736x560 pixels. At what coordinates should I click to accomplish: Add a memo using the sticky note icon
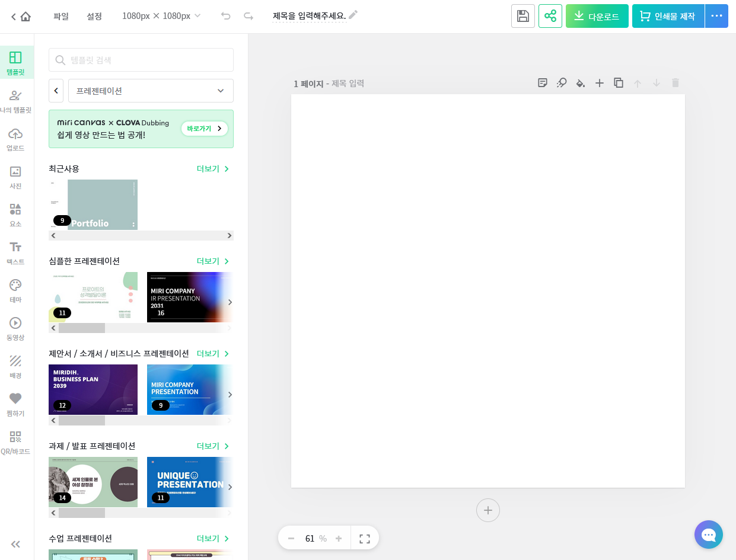point(542,83)
